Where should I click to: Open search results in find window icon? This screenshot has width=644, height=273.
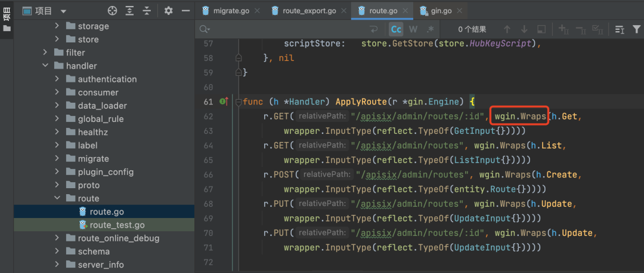point(541,29)
